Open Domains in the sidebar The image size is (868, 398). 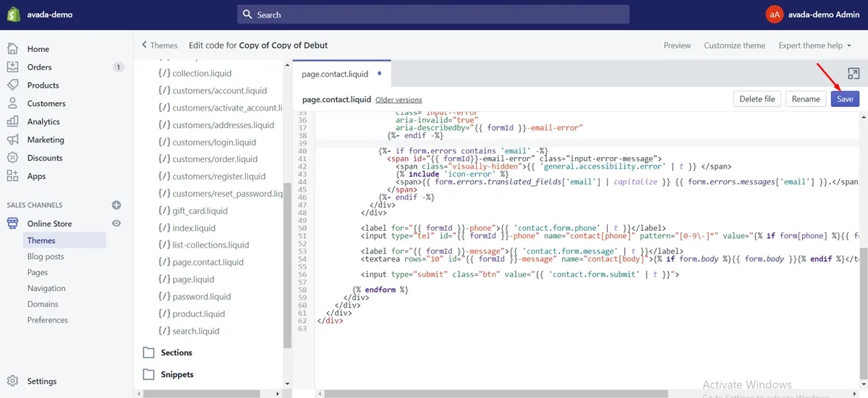click(43, 305)
